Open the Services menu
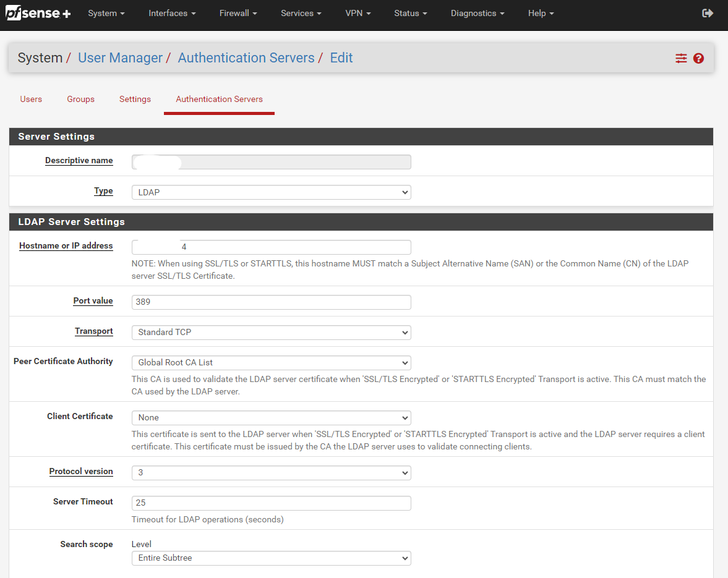 pos(301,13)
